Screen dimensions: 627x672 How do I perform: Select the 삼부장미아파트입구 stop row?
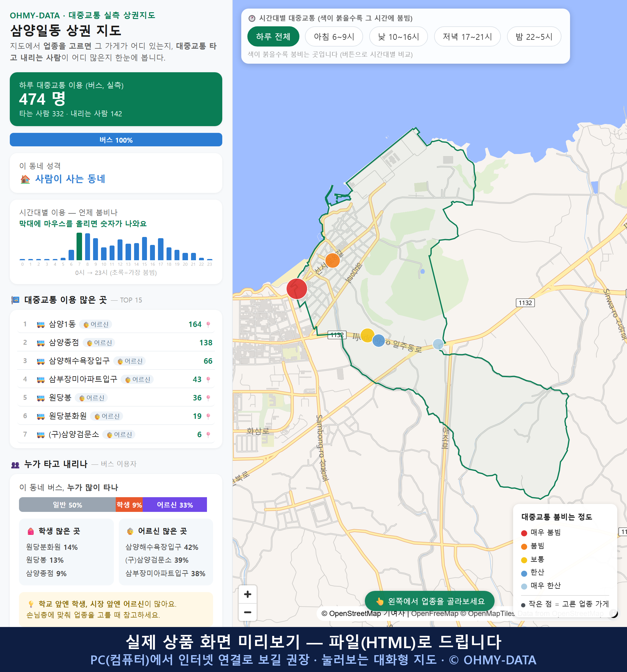coord(116,379)
